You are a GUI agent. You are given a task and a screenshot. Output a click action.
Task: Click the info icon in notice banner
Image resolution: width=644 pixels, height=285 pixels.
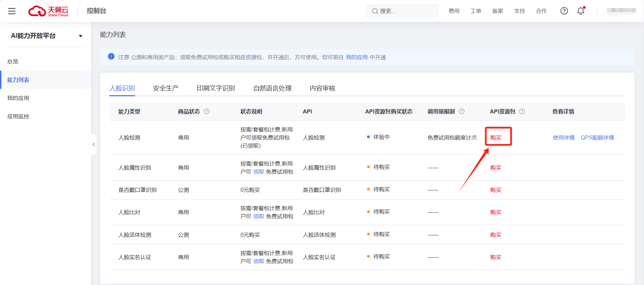click(111, 56)
